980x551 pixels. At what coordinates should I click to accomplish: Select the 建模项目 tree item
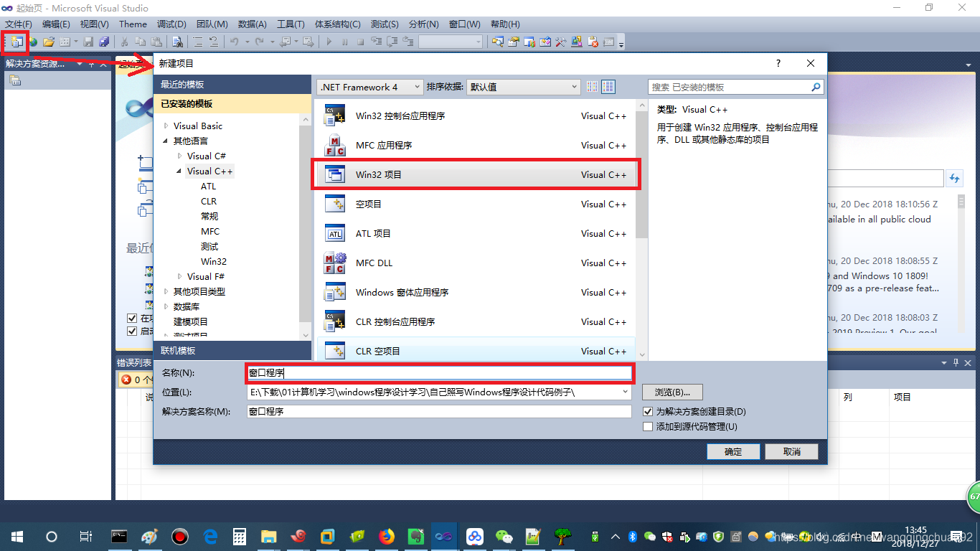[x=191, y=321]
